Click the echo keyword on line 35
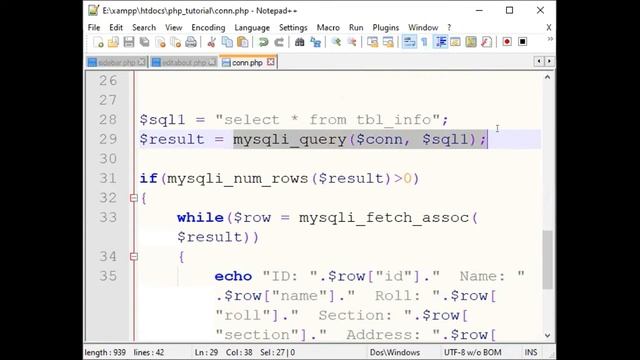The height and width of the screenshot is (360, 640). (233, 276)
